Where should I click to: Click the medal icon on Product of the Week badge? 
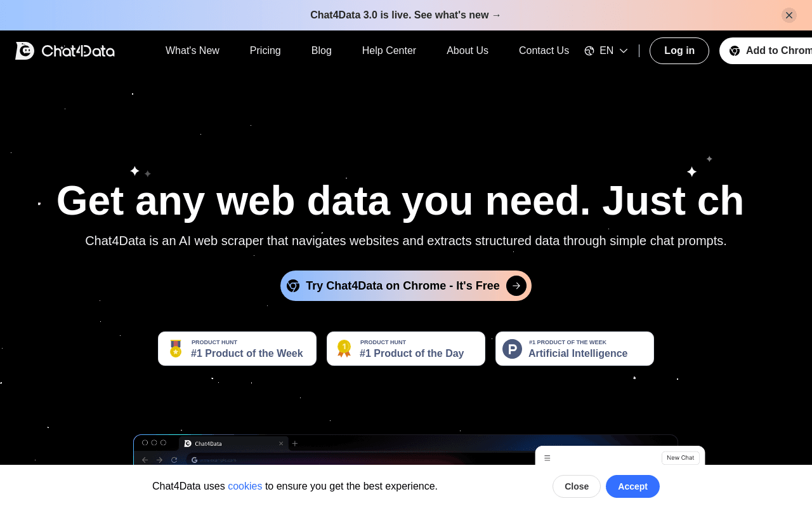click(x=176, y=349)
